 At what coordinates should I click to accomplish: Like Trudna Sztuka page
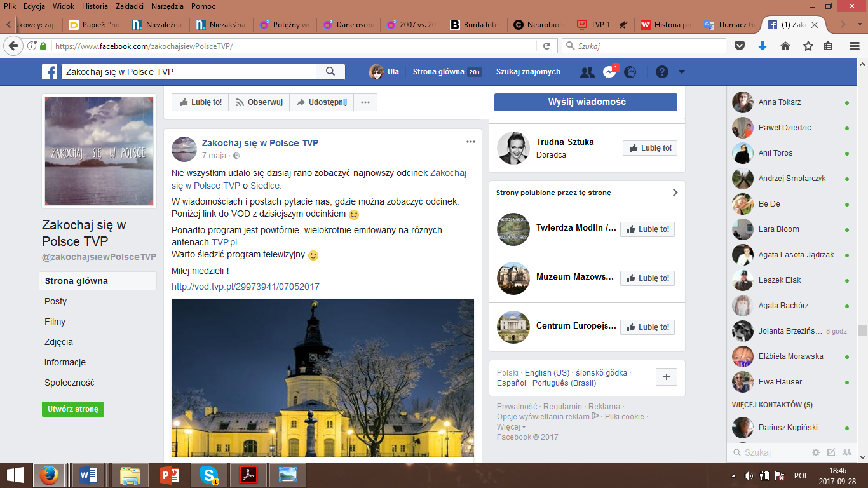650,148
